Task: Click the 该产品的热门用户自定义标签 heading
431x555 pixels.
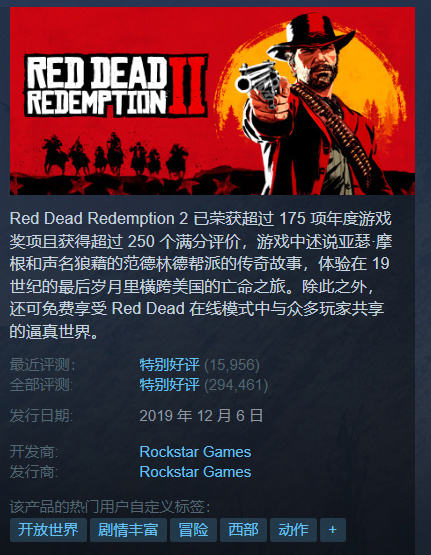Action: pos(110,507)
